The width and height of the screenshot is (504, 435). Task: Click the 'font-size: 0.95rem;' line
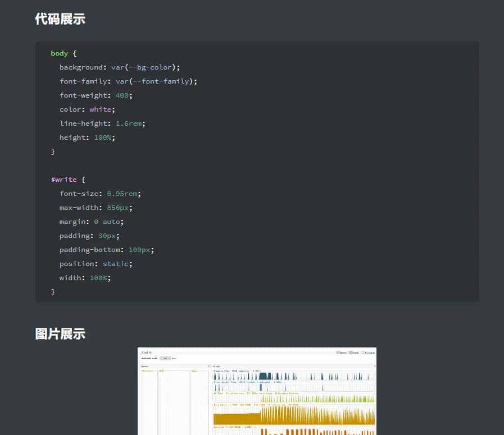coord(100,194)
